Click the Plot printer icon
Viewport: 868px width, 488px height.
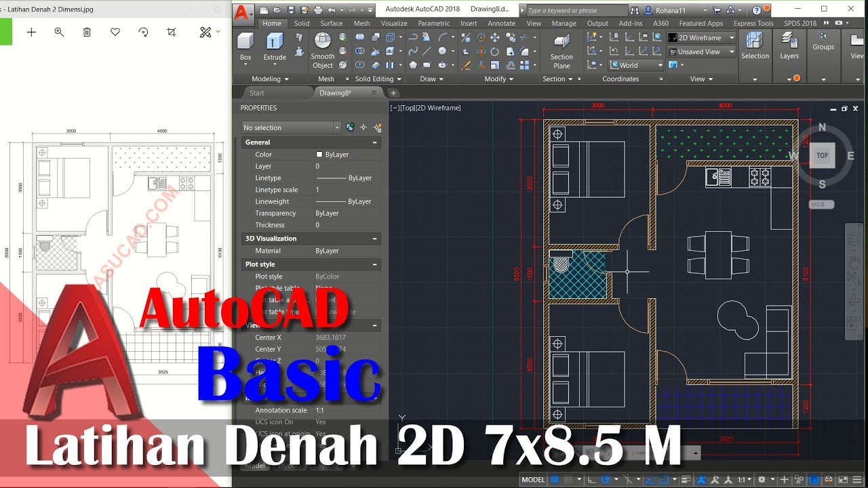[318, 10]
